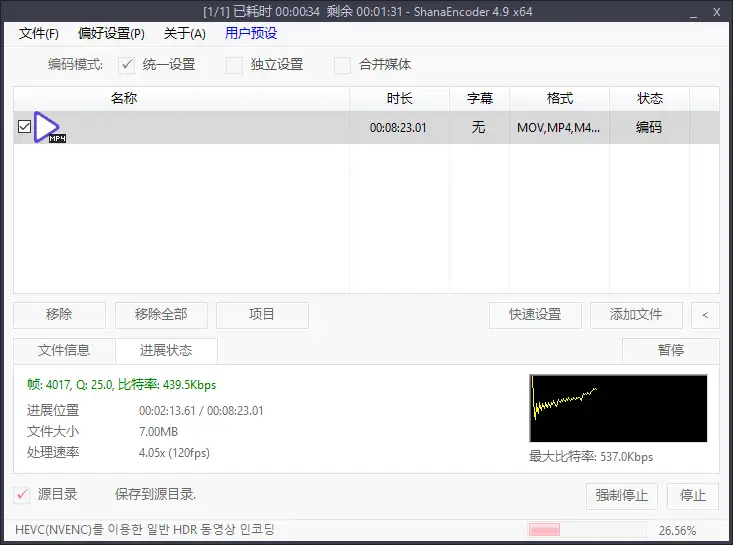Image resolution: width=733 pixels, height=545 pixels.
Task: Select the 进展状态 tab
Action: tap(166, 350)
